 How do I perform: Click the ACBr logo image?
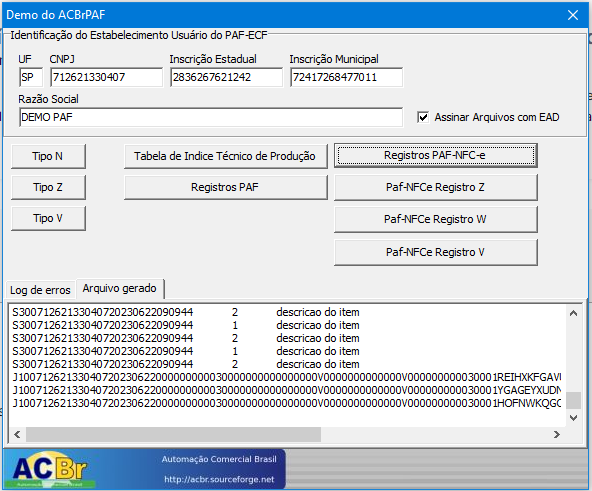50,469
